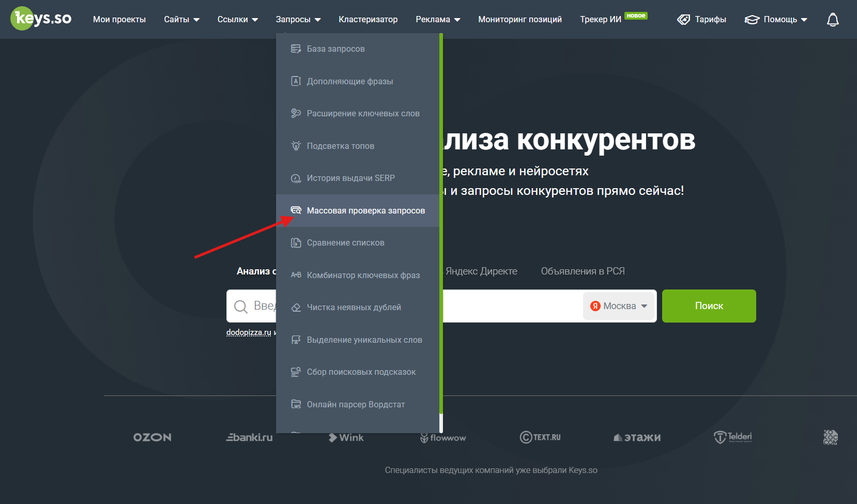
Task: Click the Сбор поисковых подсказок icon
Action: click(x=296, y=372)
